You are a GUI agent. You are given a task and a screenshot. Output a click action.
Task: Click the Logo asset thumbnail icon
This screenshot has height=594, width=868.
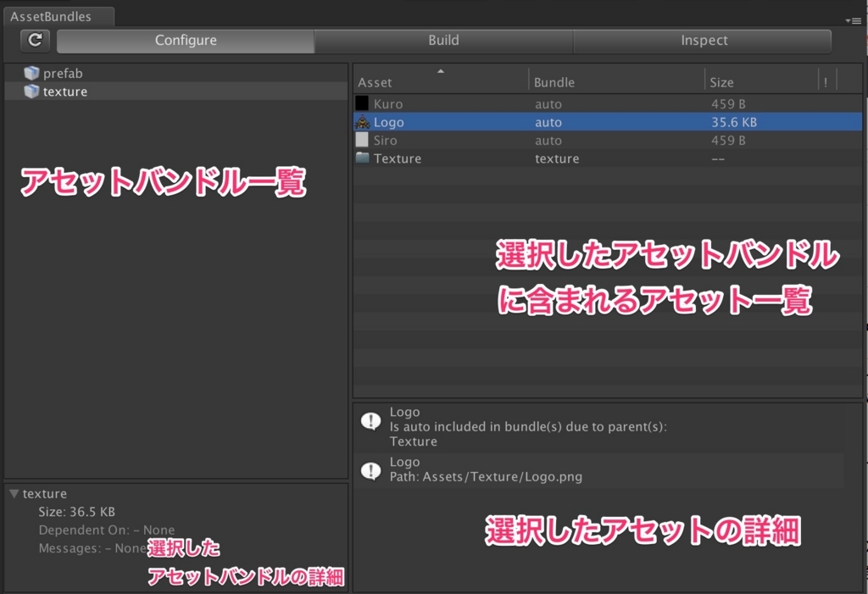pyautogui.click(x=364, y=121)
